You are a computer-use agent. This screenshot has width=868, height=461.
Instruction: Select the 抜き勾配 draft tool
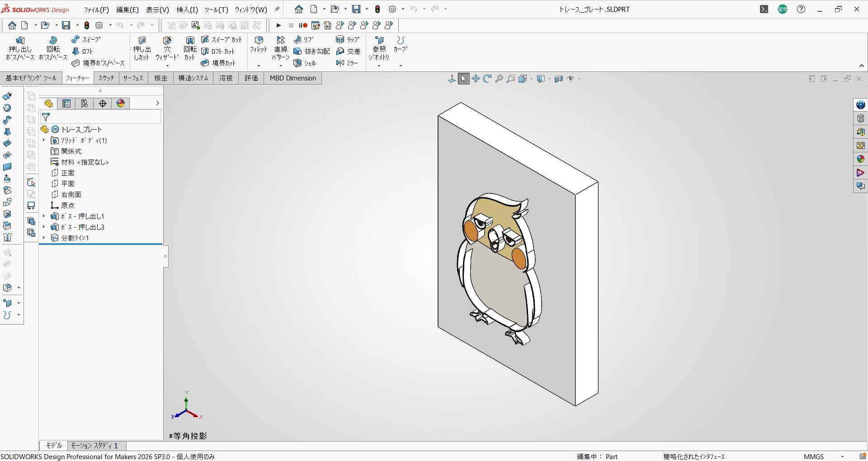click(311, 52)
